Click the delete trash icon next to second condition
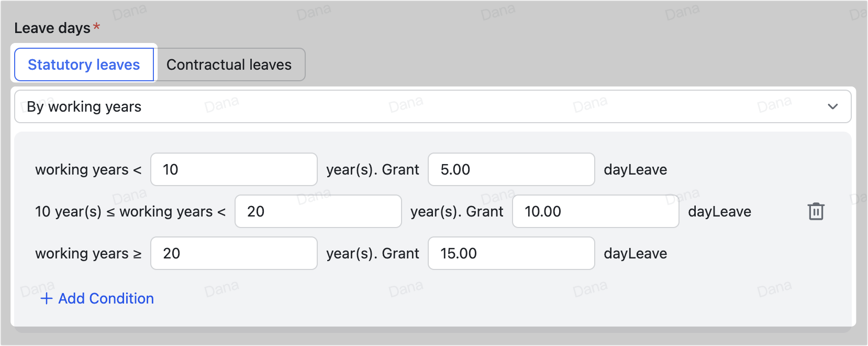Screen dimensions: 868x346 pos(817,211)
